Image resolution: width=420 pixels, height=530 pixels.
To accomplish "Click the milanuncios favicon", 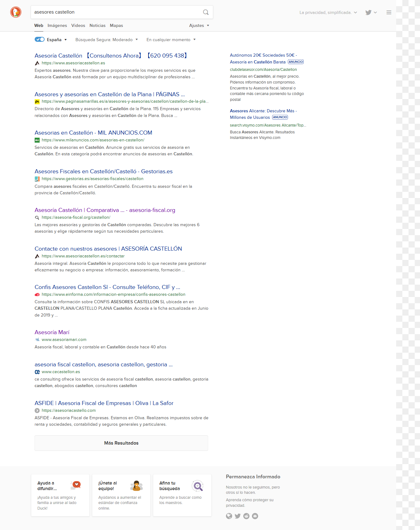I will point(37,140).
